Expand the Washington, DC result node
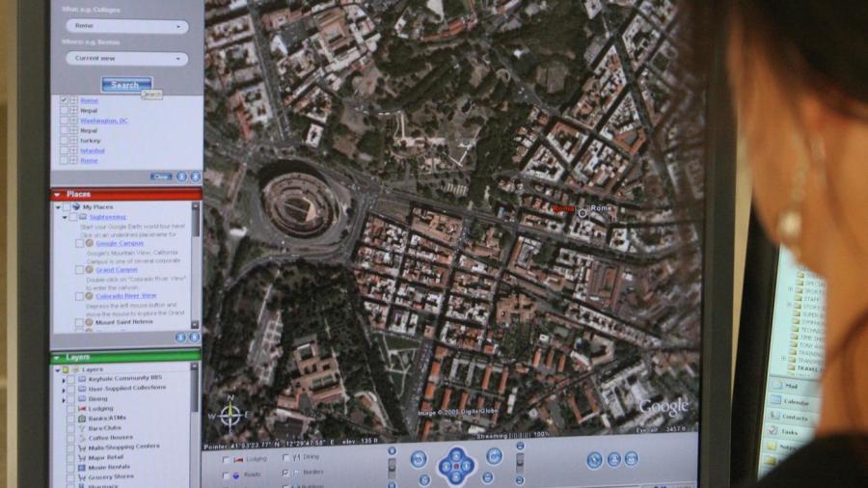Image resolution: width=868 pixels, height=488 pixels. [73, 121]
